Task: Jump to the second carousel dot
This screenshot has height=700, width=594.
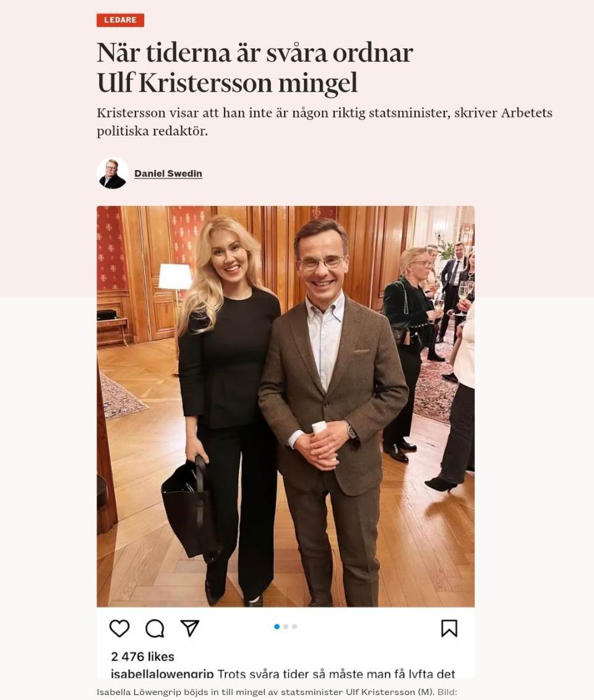Action: [x=286, y=626]
